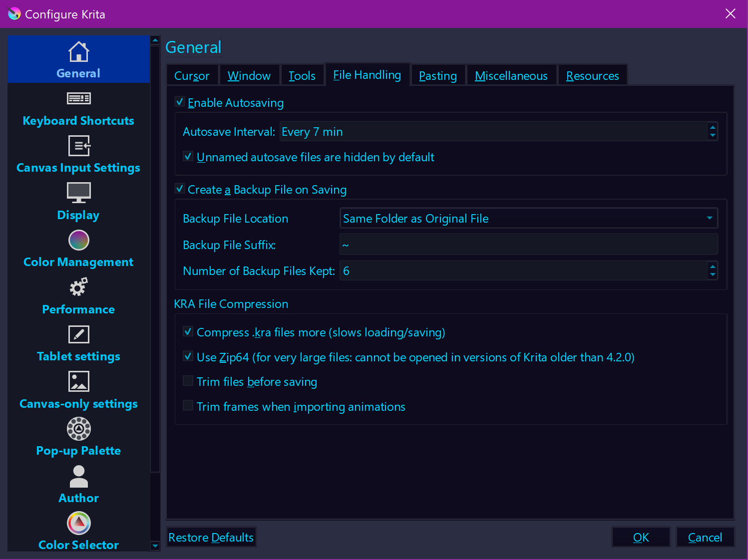Open Keyboard Shortcuts settings icon

(x=78, y=99)
